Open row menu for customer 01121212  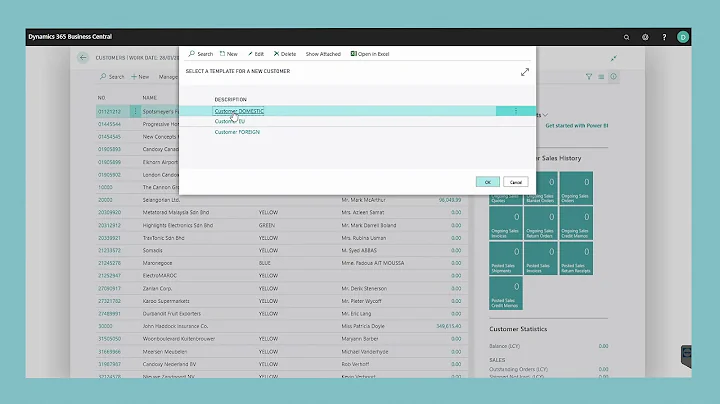[x=135, y=111]
